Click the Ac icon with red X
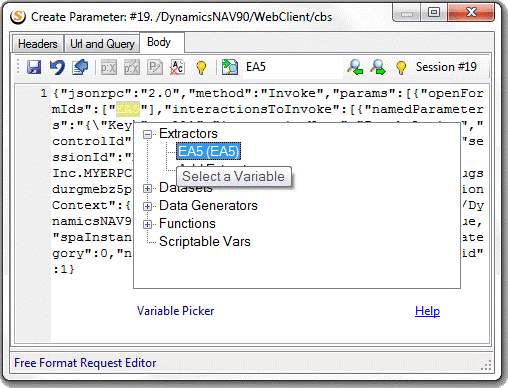The height and width of the screenshot is (388, 508). 178,67
